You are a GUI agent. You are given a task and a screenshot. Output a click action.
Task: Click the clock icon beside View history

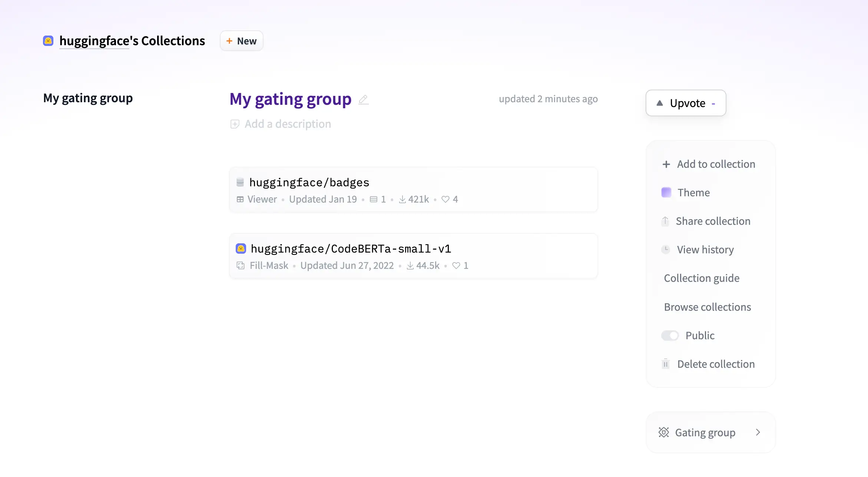pyautogui.click(x=666, y=249)
